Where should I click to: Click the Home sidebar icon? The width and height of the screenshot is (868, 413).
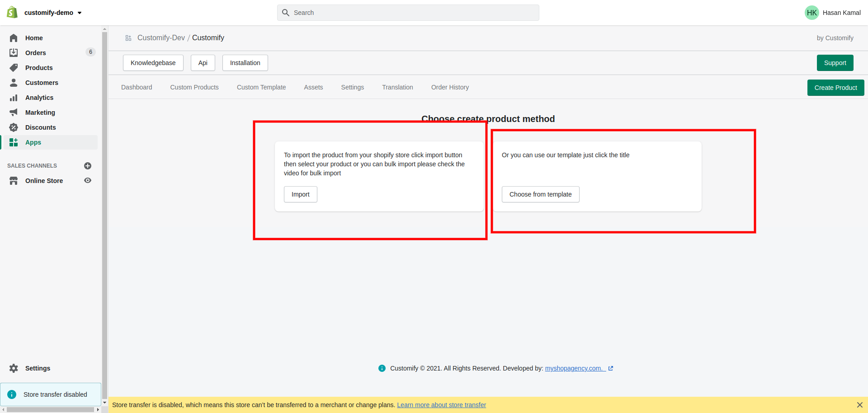click(x=14, y=38)
